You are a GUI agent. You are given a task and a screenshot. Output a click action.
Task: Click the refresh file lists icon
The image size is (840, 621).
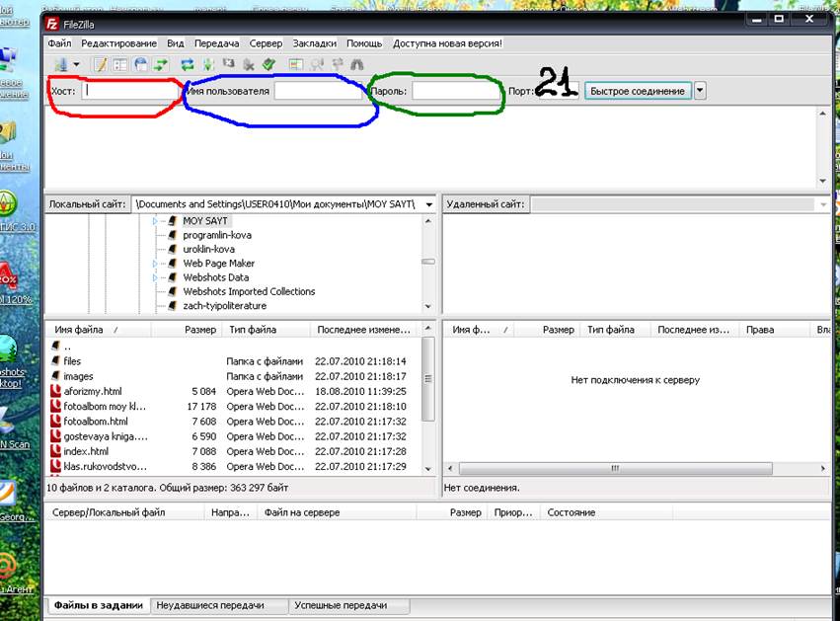point(187,65)
